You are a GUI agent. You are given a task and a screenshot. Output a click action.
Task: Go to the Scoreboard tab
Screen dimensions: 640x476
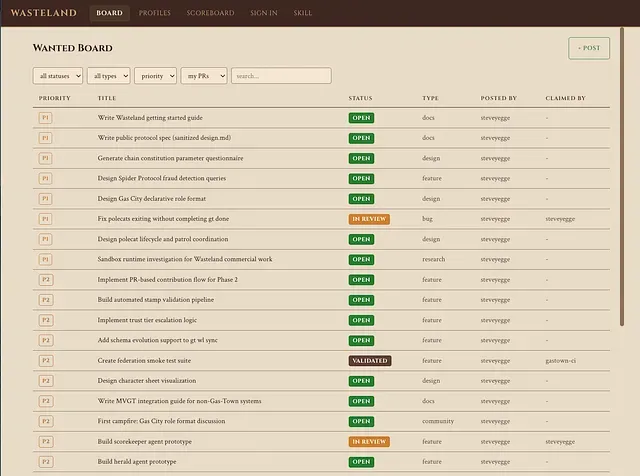[210, 13]
